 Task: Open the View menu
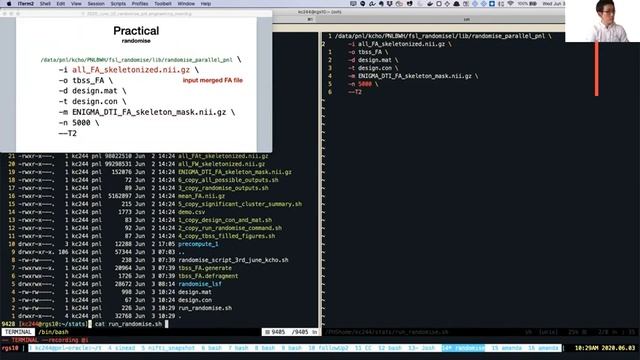pyautogui.click(x=76, y=4)
